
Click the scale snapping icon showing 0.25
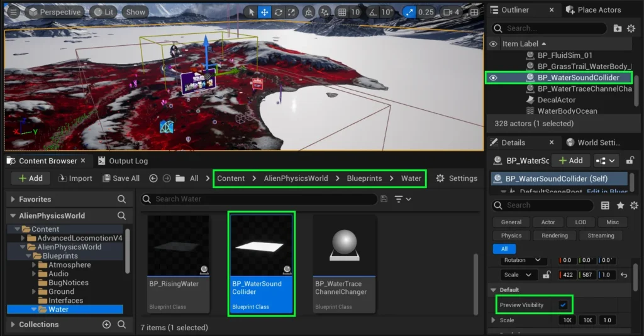(x=409, y=12)
